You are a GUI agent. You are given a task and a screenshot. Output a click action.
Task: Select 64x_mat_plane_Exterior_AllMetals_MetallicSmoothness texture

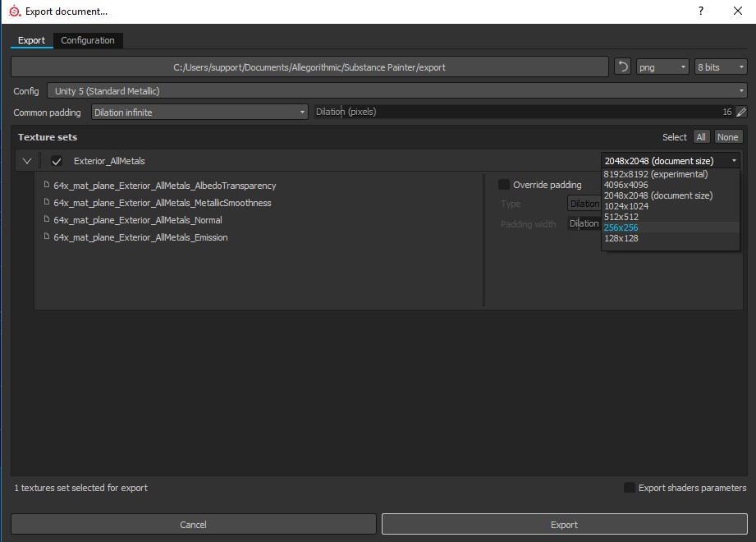click(162, 203)
